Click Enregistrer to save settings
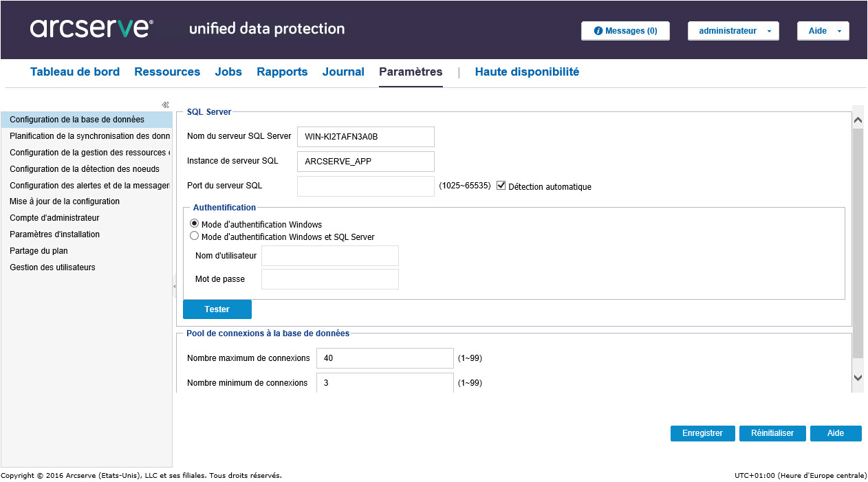The width and height of the screenshot is (868, 482). pos(702,433)
